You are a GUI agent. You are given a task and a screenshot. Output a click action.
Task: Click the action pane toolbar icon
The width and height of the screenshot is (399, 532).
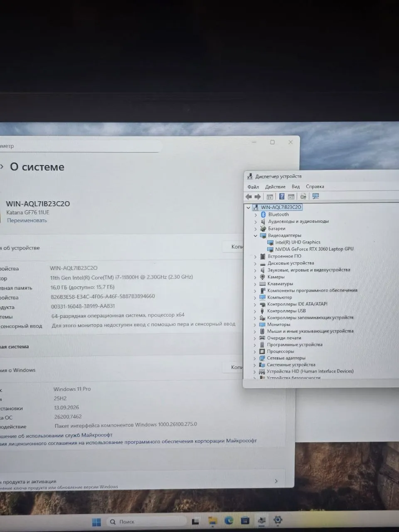(x=291, y=197)
